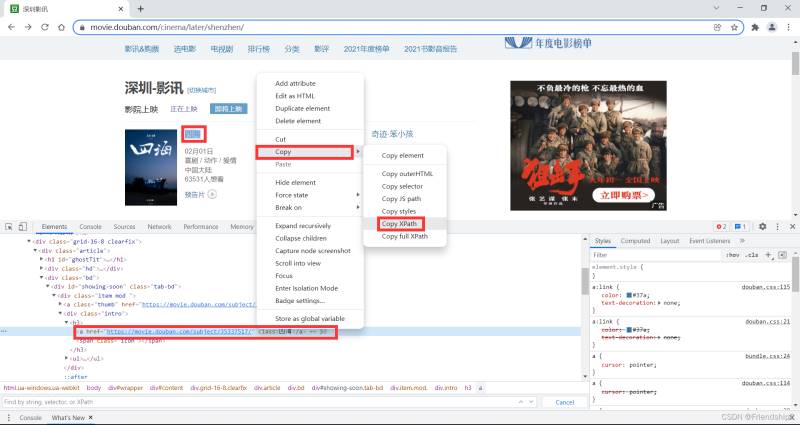The width and height of the screenshot is (800, 425).
Task: Click the Cancel search button
Action: [x=564, y=402]
